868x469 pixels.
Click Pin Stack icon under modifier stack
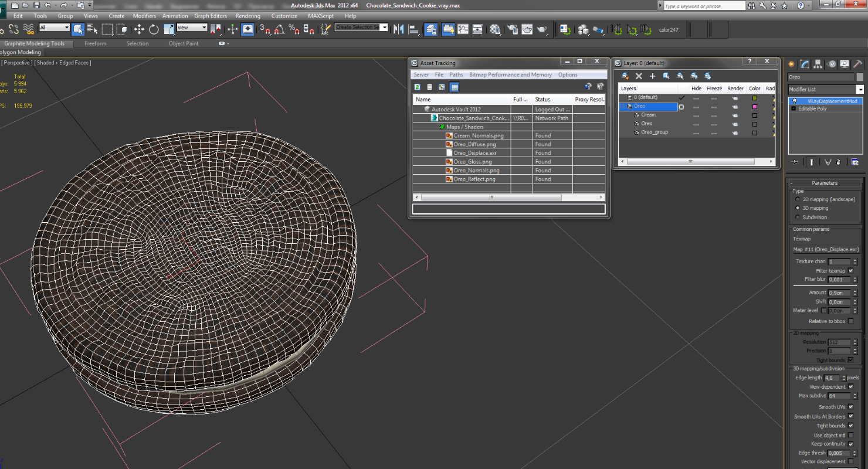tap(795, 162)
